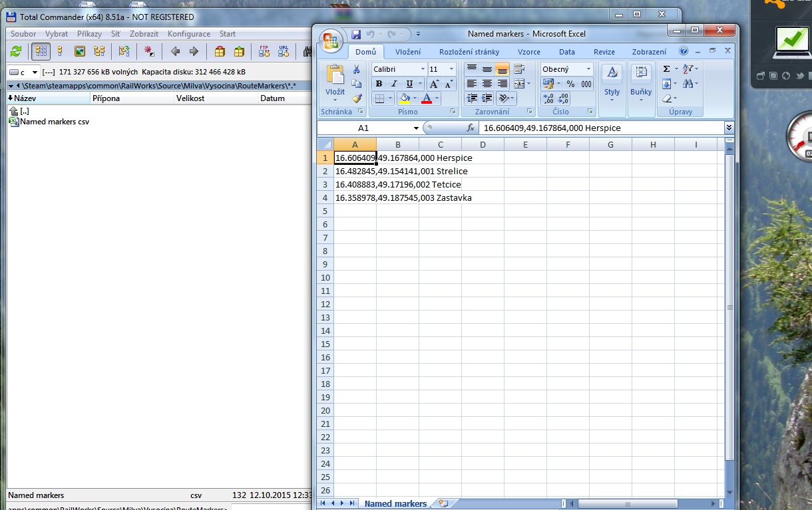Toggle underline formatting in Excel

click(x=409, y=84)
